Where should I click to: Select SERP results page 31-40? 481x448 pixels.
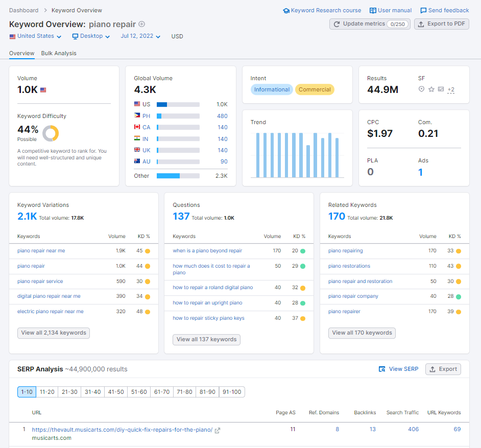coord(92,392)
